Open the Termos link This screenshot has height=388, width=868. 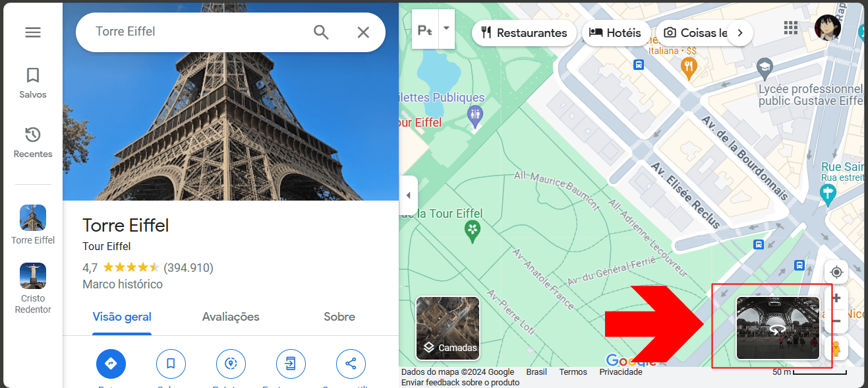(573, 372)
